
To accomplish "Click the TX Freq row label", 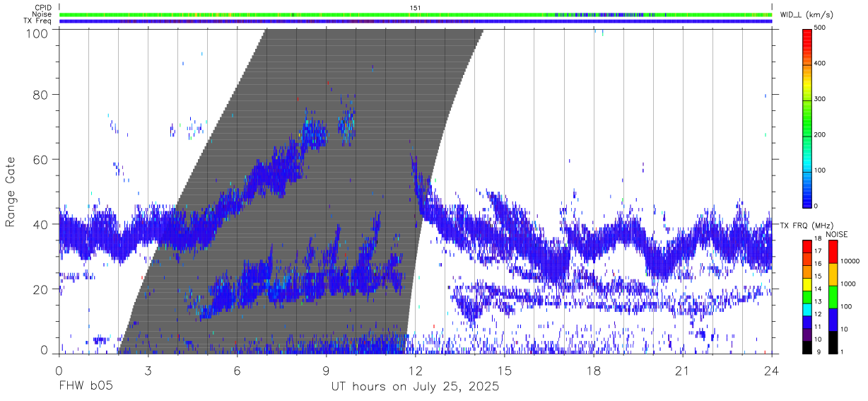I will point(37,21).
